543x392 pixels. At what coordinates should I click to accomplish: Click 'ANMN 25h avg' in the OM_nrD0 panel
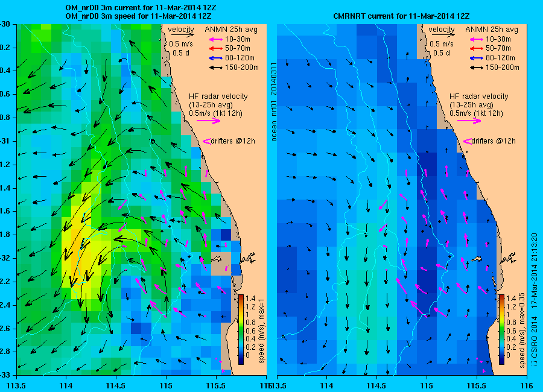click(x=231, y=30)
